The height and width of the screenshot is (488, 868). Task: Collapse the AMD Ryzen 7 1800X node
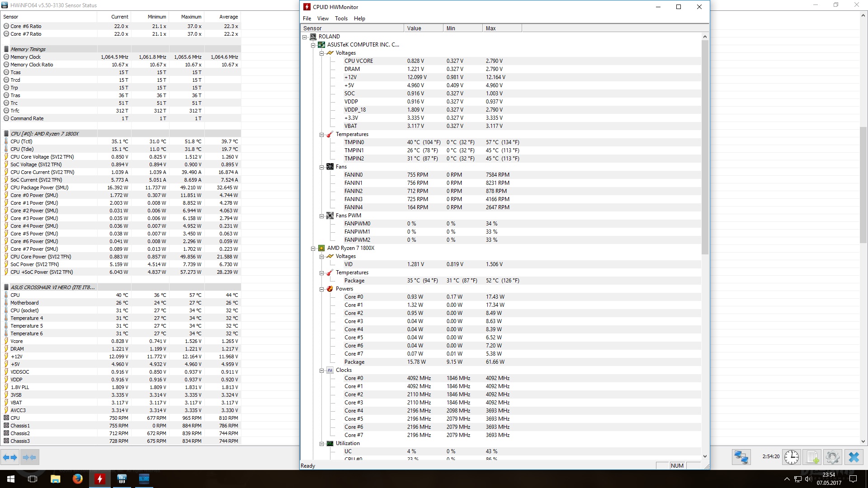pos(313,248)
